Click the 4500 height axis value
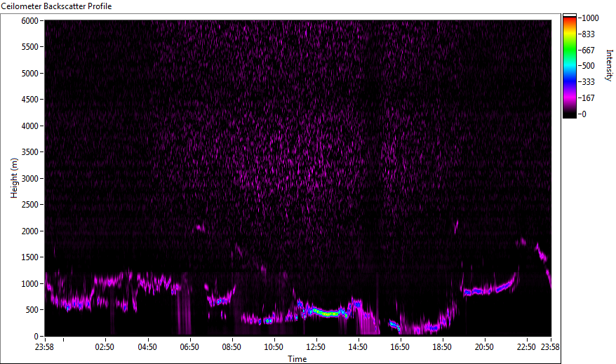This screenshot has height=364, width=616. (x=30, y=100)
